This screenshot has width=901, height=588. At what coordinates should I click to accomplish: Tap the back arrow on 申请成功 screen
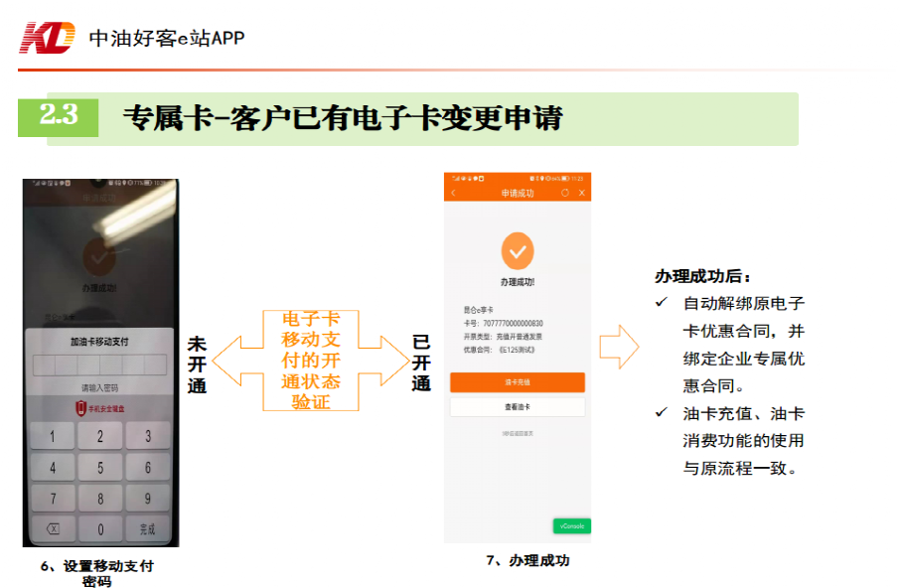(x=454, y=193)
